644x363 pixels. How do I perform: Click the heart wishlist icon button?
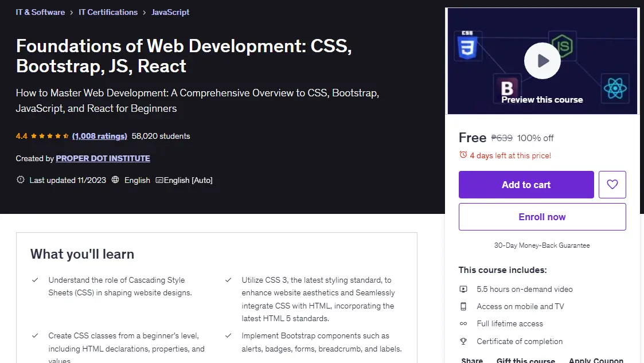coord(612,185)
